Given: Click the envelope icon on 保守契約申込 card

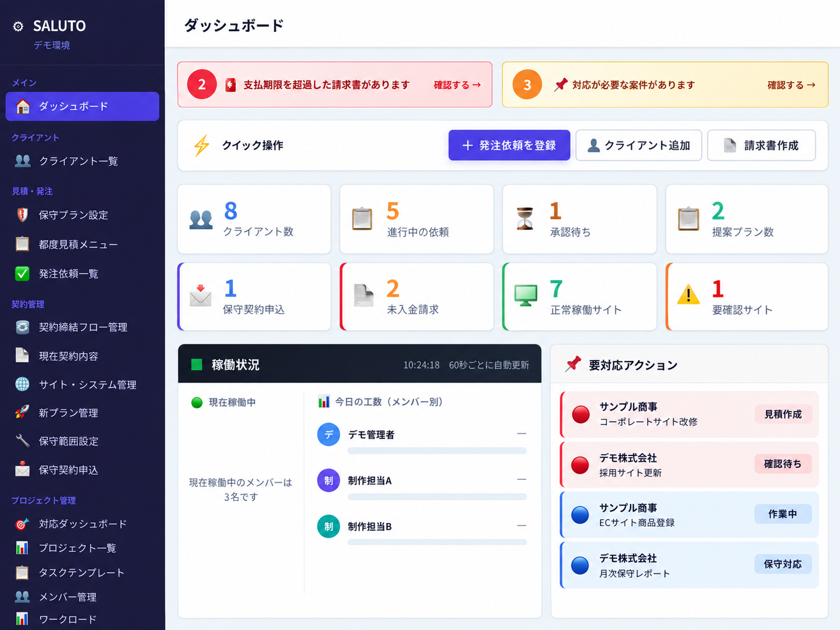Looking at the screenshot, I should pos(201,295).
